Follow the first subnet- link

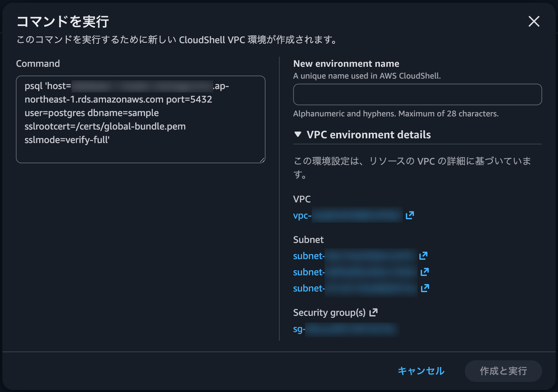pyautogui.click(x=354, y=255)
